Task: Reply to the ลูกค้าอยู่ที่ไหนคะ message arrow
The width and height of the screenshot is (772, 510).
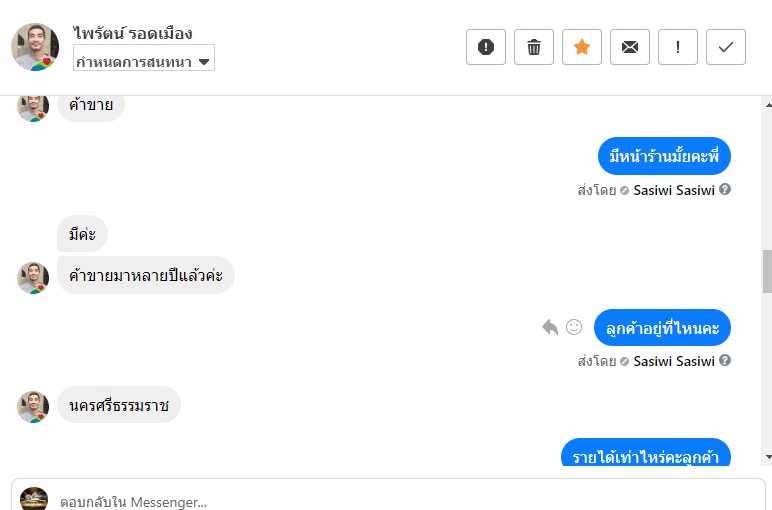Action: [549, 327]
